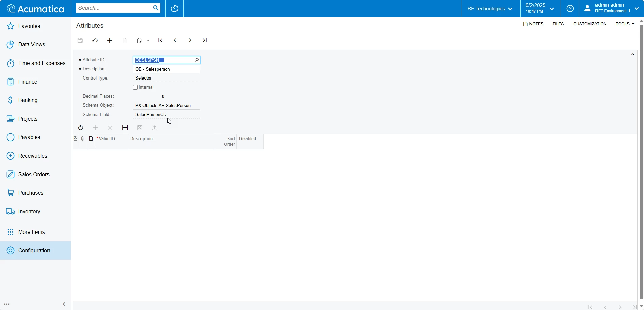The image size is (644, 310).
Task: Click the Save toolbar icon
Action: click(x=80, y=41)
